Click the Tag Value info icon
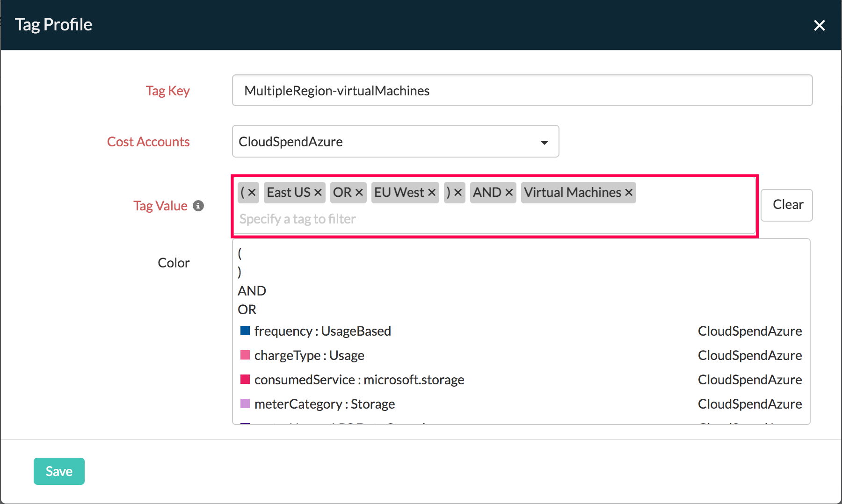 click(198, 206)
